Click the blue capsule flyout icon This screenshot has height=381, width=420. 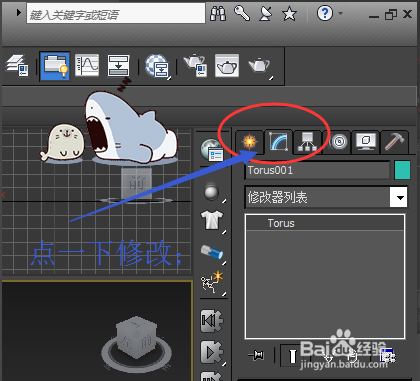[213, 253]
